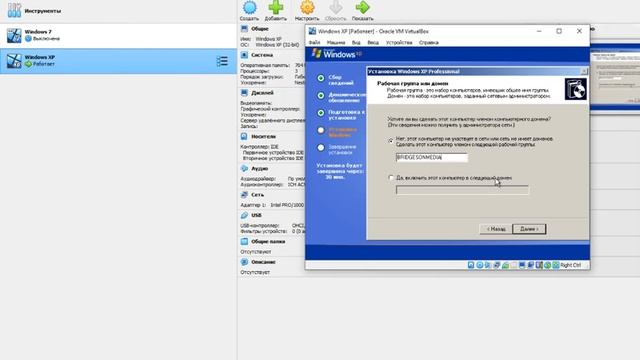Click the Аудио section speaker icon
Viewport: 640px width, 360px height.
click(x=244, y=168)
